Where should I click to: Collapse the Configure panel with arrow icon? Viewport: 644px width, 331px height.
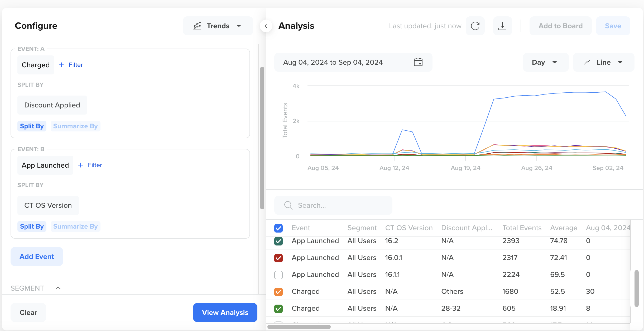pyautogui.click(x=266, y=26)
